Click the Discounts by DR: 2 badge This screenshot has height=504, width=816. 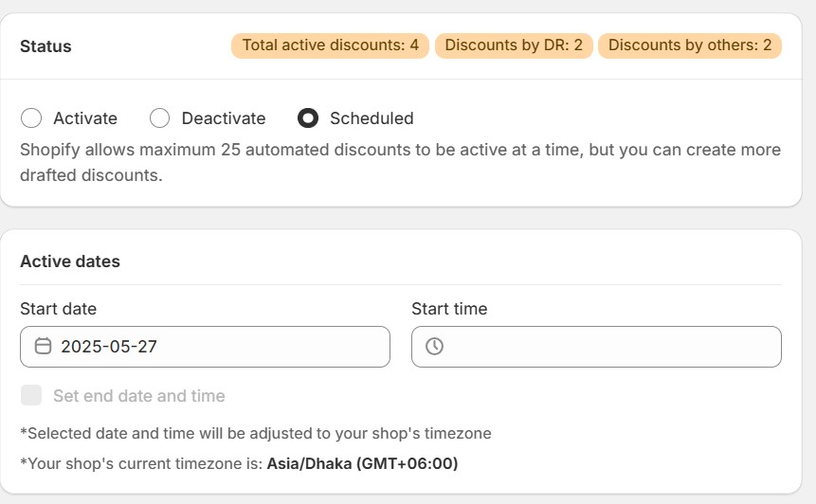[514, 45]
